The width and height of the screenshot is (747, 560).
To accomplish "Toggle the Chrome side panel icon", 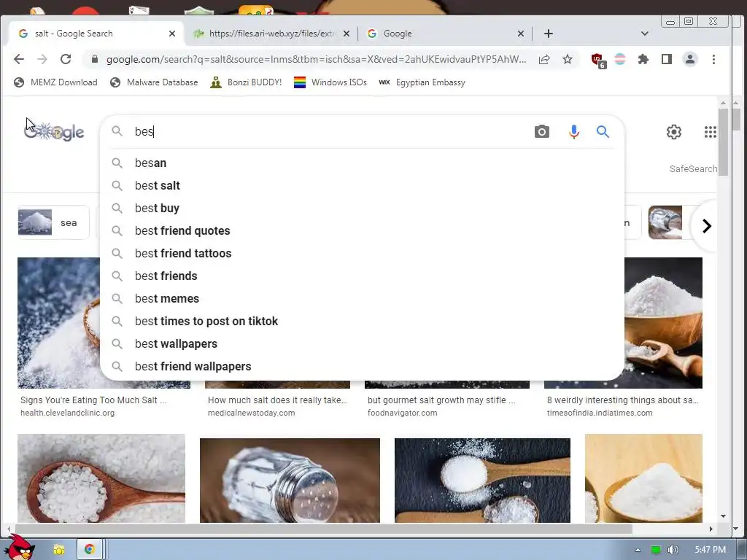I will point(667,59).
